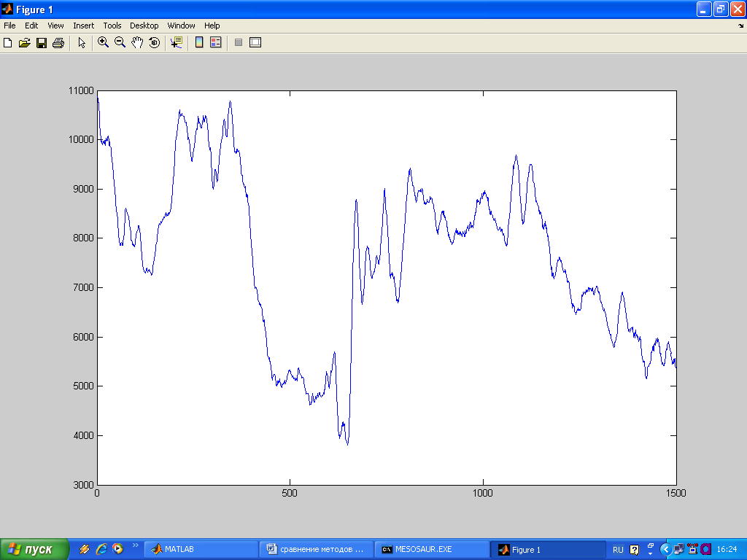Viewport: 747px width, 560px height.
Task: Open a file with the folder icon
Action: [x=25, y=43]
